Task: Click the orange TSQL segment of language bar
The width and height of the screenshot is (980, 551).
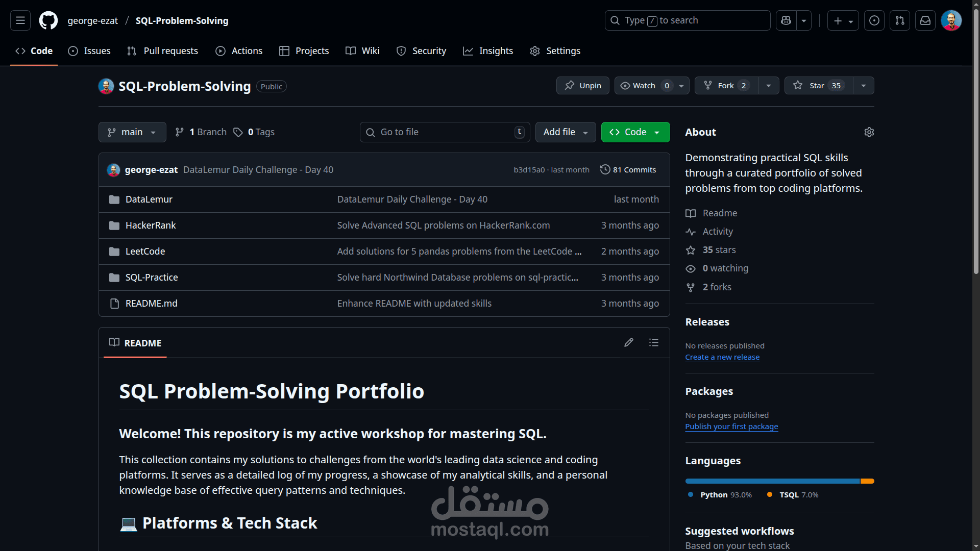Action: [x=868, y=481]
